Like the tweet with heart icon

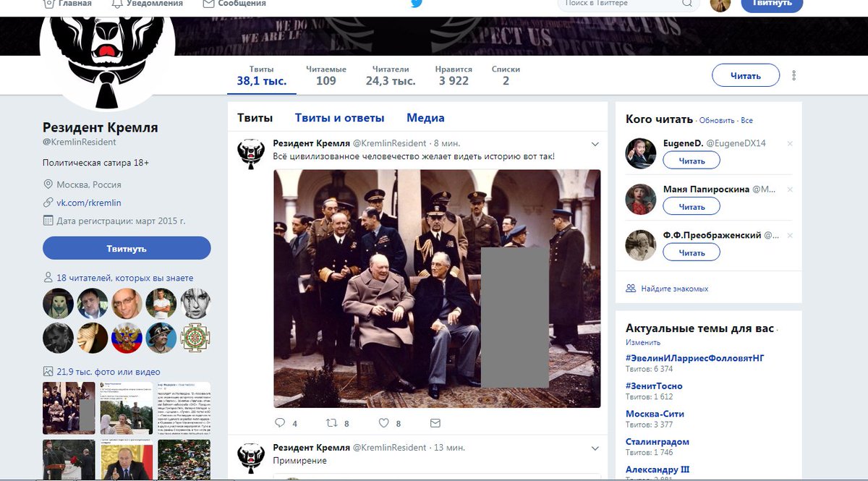pyautogui.click(x=383, y=423)
